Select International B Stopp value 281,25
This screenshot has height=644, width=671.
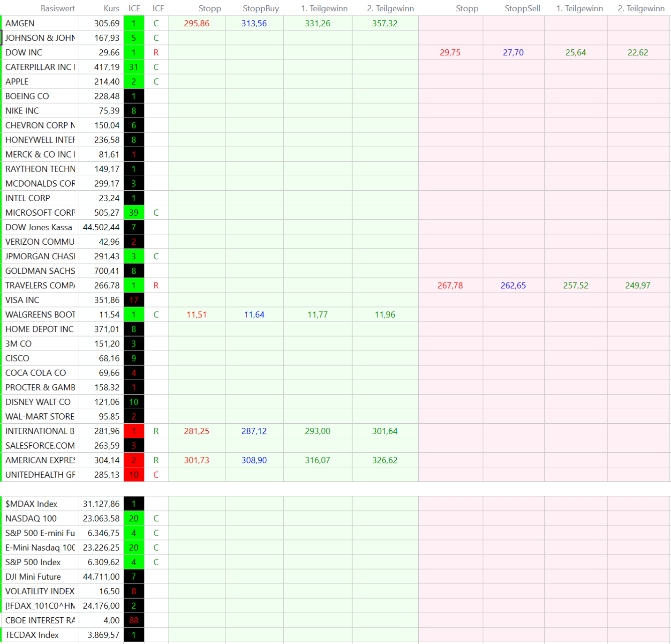coord(196,431)
